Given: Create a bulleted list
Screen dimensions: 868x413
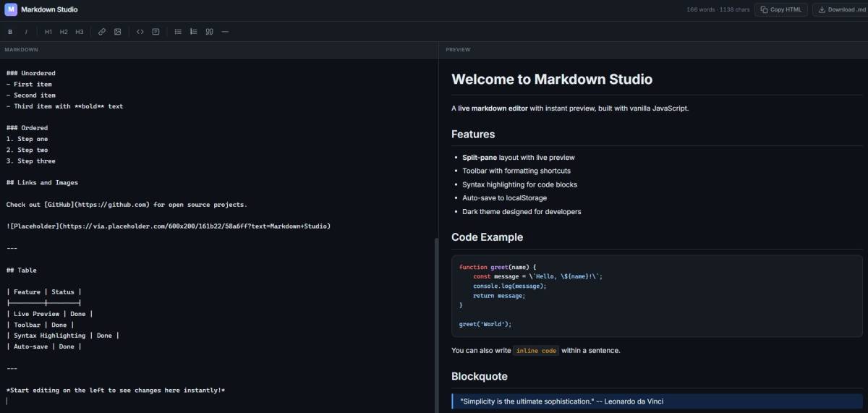Looking at the screenshot, I should 178,32.
